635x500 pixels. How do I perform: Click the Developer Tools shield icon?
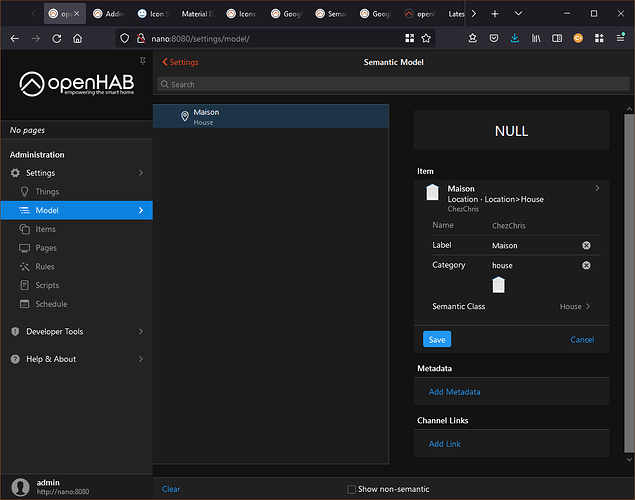point(15,332)
